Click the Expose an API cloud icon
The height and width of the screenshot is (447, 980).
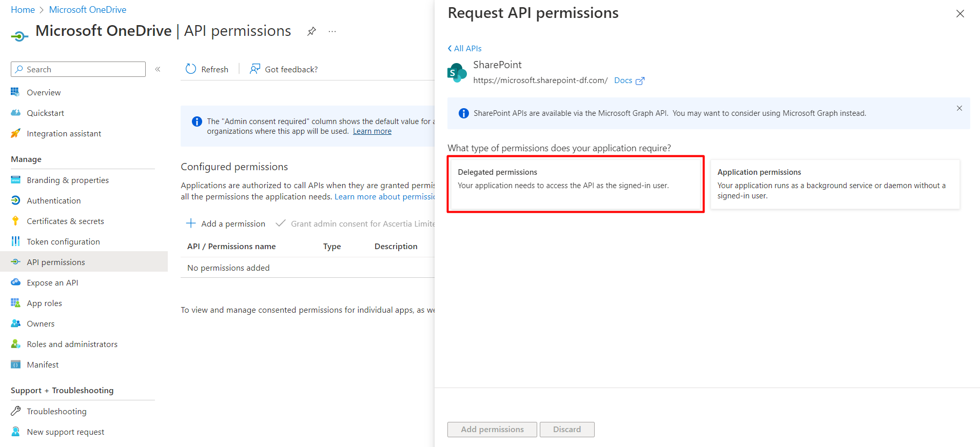coord(15,282)
